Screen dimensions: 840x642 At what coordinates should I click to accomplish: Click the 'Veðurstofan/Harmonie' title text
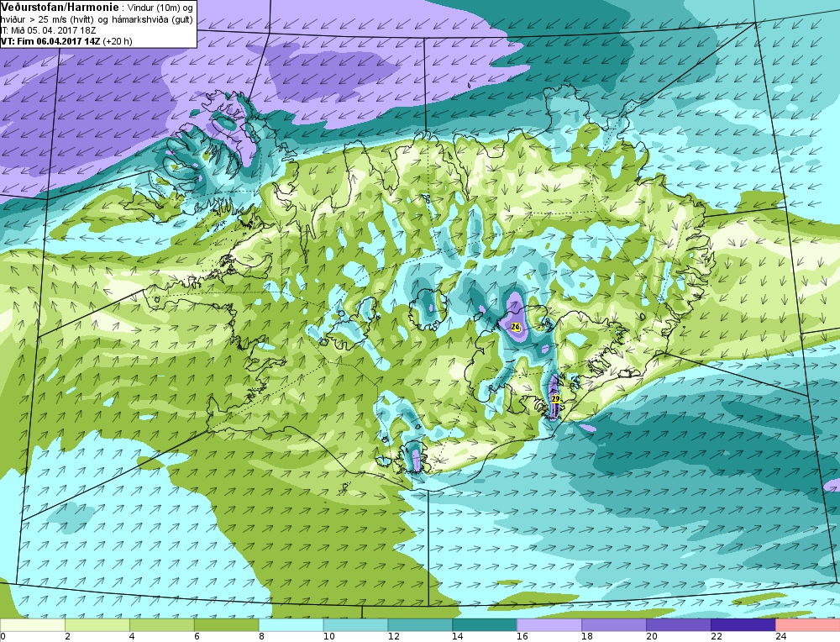click(60, 8)
